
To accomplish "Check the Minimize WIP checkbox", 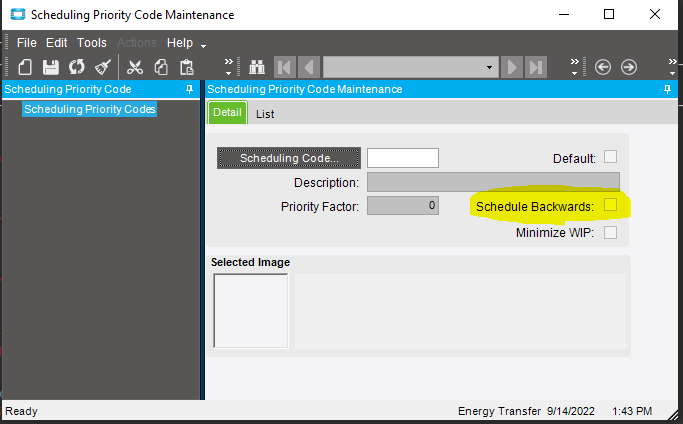I will [x=610, y=232].
